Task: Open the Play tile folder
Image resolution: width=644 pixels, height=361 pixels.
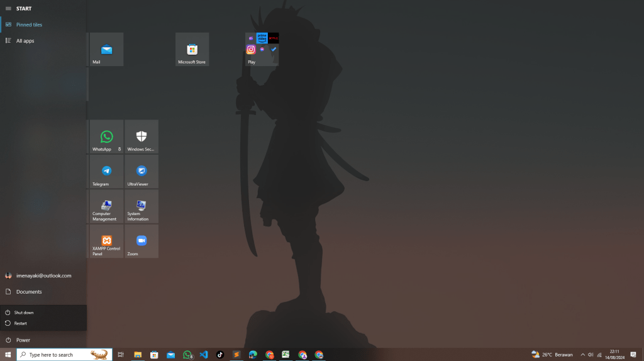Action: (x=262, y=50)
